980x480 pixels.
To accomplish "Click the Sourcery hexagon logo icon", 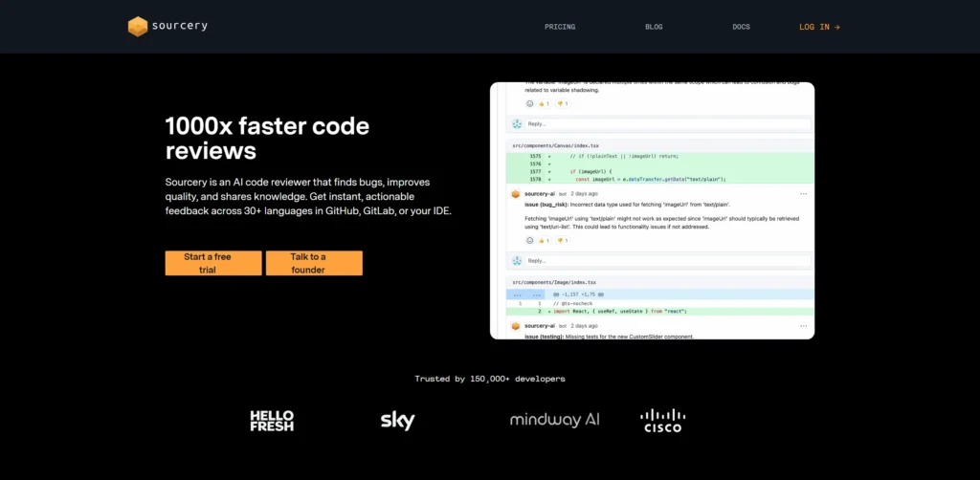I will point(138,27).
